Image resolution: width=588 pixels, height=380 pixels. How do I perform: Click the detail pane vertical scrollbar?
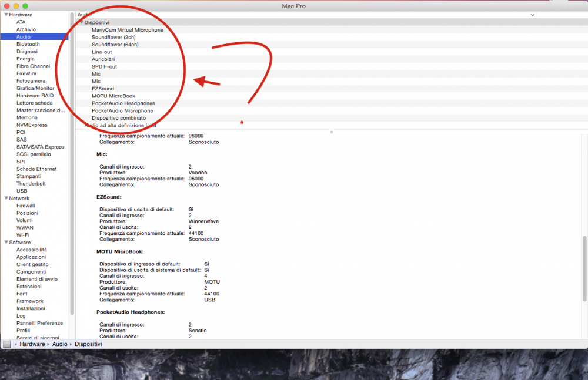click(584, 268)
